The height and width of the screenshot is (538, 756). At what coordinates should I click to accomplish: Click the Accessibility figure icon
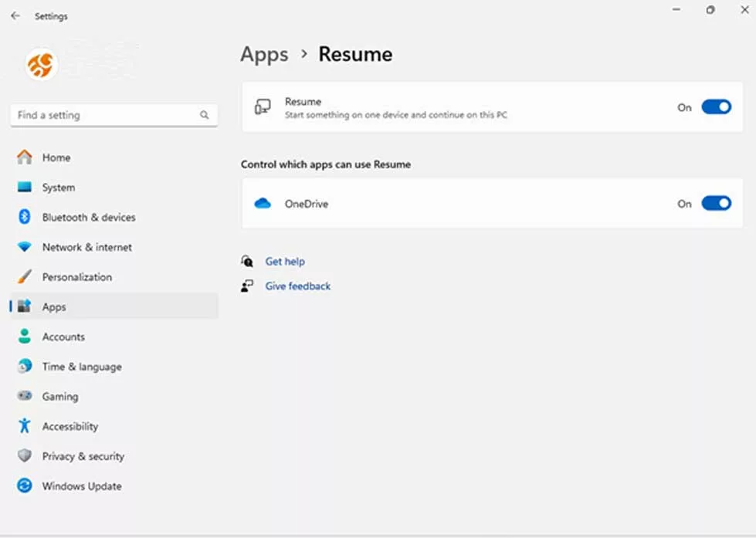pyautogui.click(x=25, y=426)
